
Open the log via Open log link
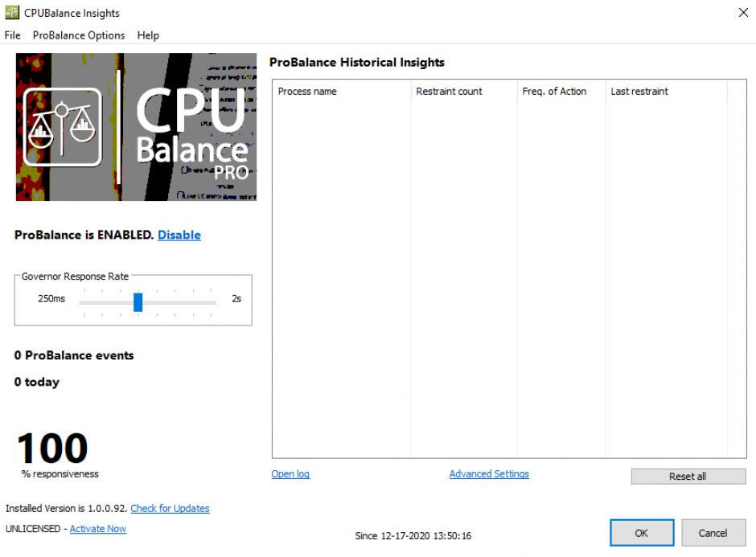(290, 473)
